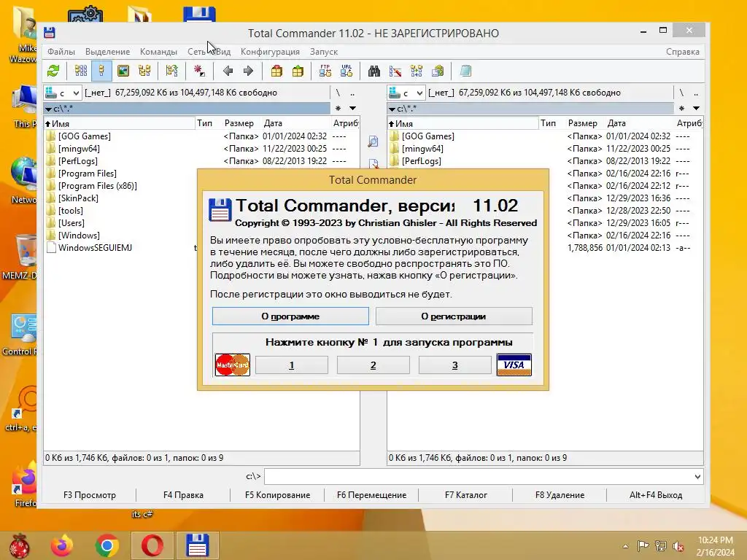Click the viewer icon between the panels
Screen dimensions: 747x560
coord(373,141)
